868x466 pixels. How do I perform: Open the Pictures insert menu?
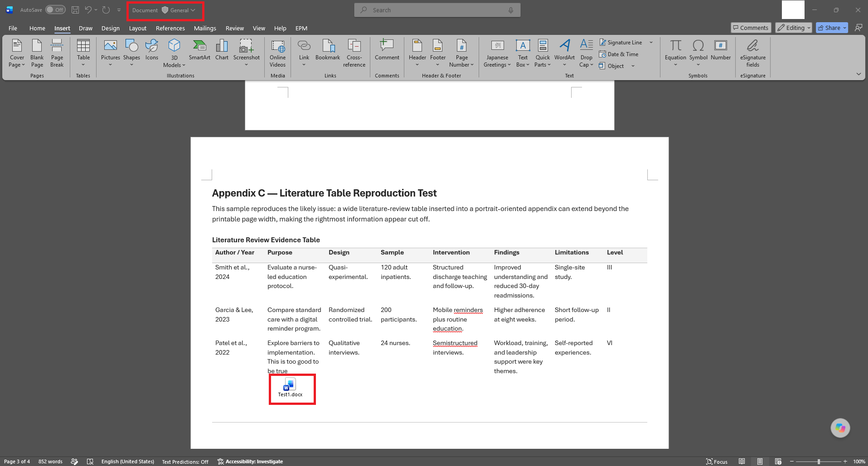coord(111,53)
